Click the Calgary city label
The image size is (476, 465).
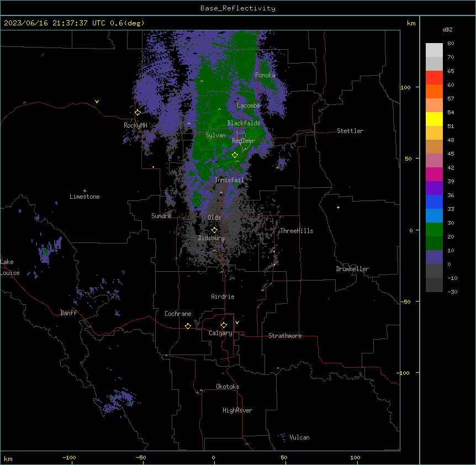tap(220, 333)
